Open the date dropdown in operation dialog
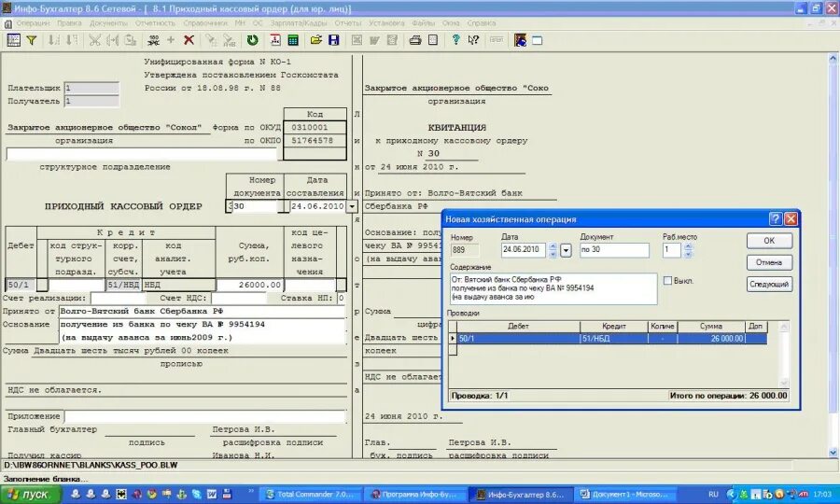 click(x=566, y=250)
